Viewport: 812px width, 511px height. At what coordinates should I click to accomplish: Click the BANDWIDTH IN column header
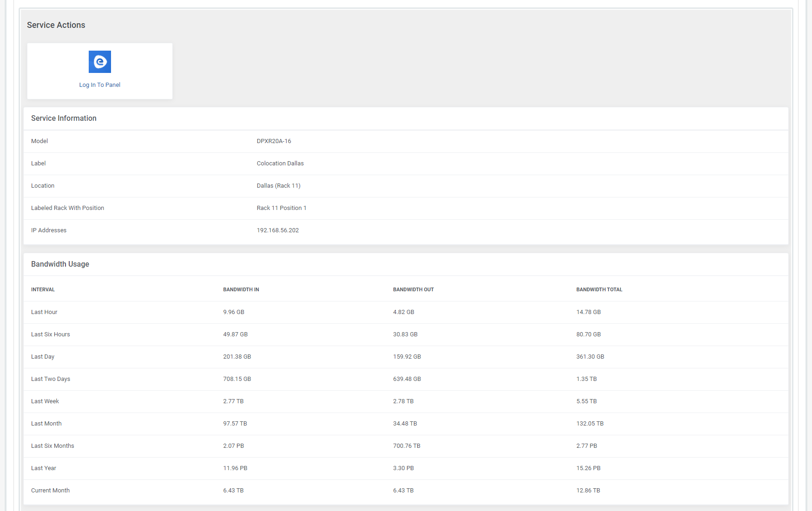point(241,290)
